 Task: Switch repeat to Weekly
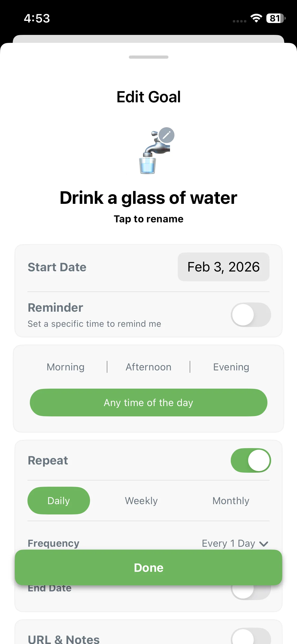(x=141, y=501)
